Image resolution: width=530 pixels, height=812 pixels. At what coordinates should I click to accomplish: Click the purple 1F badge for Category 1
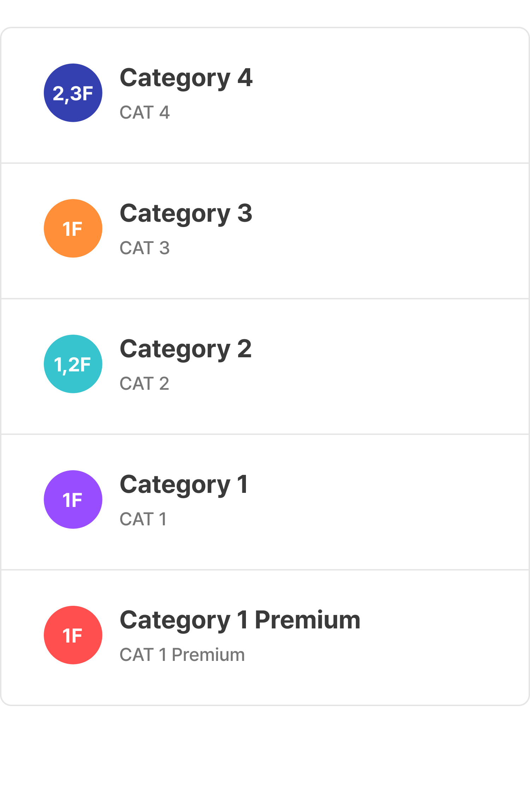(x=73, y=500)
